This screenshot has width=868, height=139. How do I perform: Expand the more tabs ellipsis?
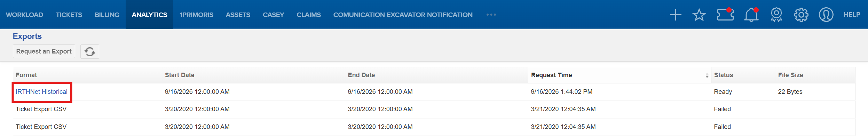(491, 15)
